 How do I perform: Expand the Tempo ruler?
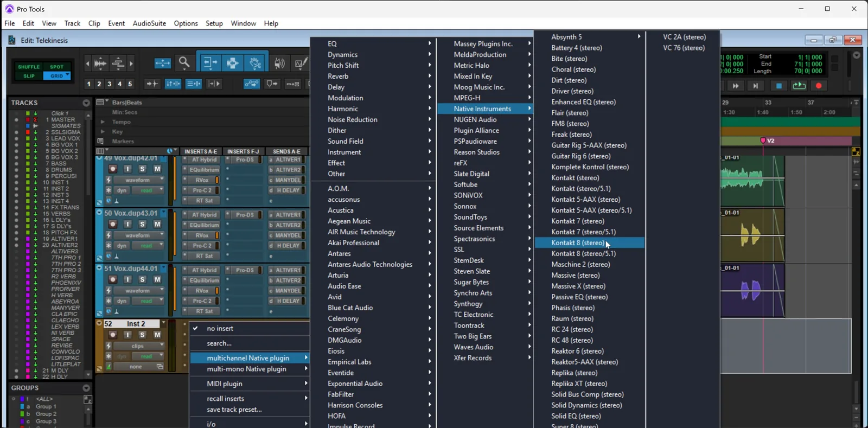coord(103,122)
